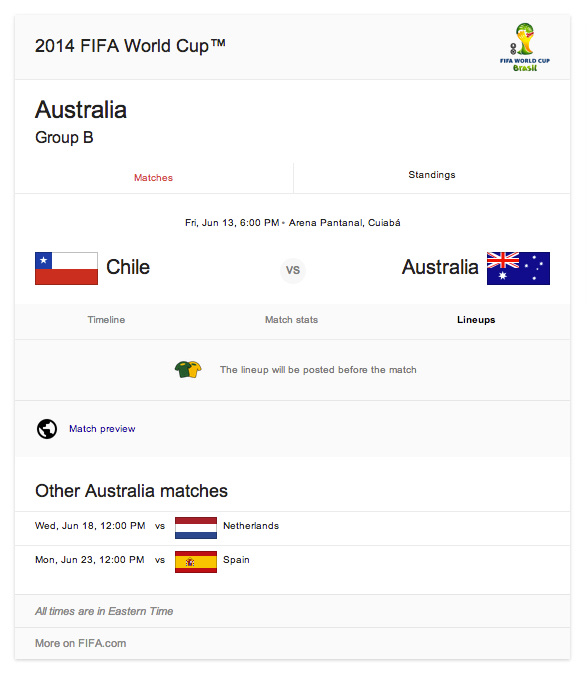Select the Wed, Jun 18 match row
The height and width of the screenshot is (674, 587).
click(x=293, y=528)
